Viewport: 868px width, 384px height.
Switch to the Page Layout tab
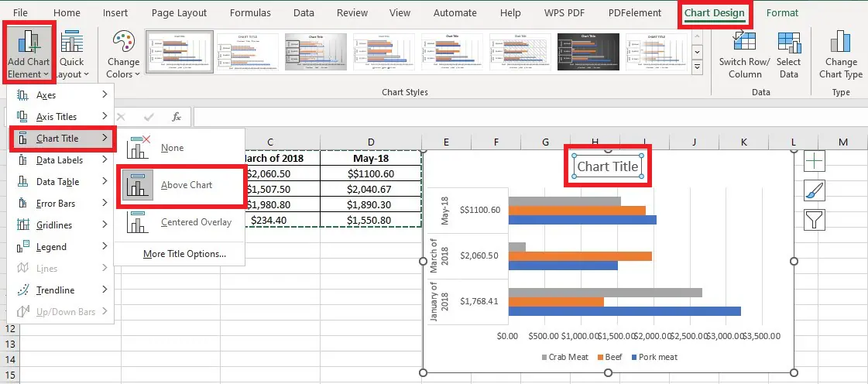(179, 12)
